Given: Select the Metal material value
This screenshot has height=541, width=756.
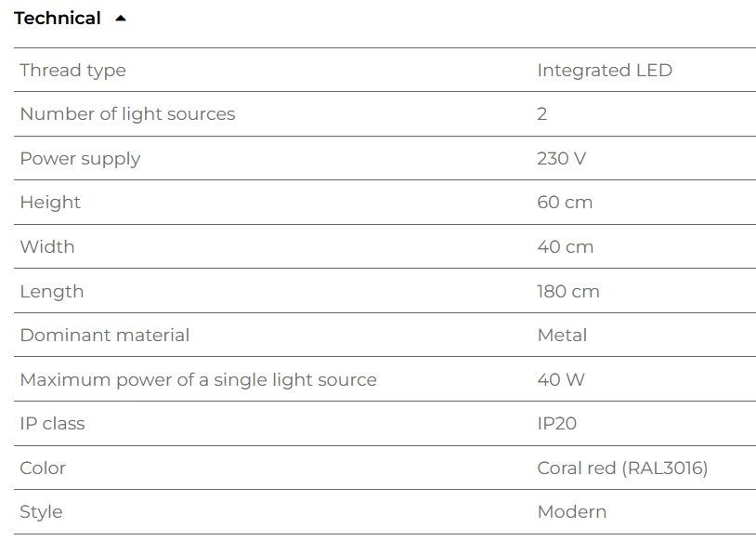Looking at the screenshot, I should [562, 335].
